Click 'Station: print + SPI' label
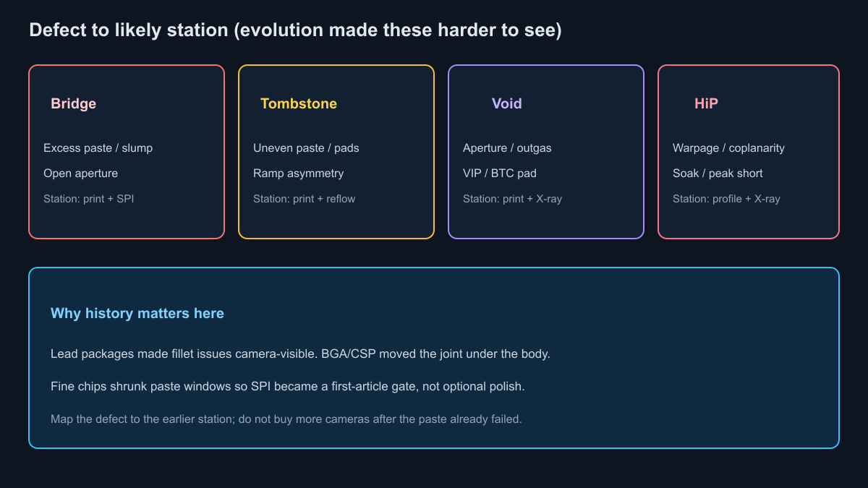 pyautogui.click(x=88, y=199)
